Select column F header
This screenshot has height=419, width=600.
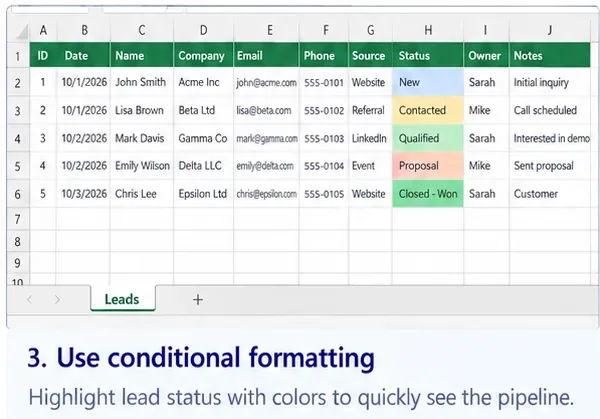pyautogui.click(x=325, y=30)
